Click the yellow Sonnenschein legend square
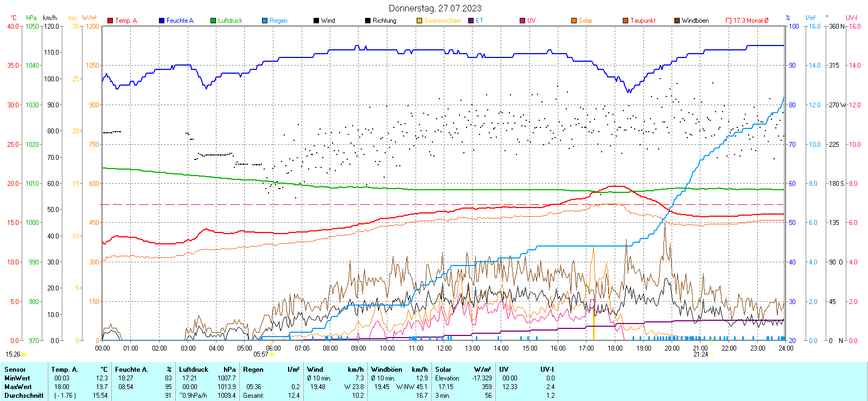Image resolution: width=868 pixels, height=401 pixels. pyautogui.click(x=419, y=21)
